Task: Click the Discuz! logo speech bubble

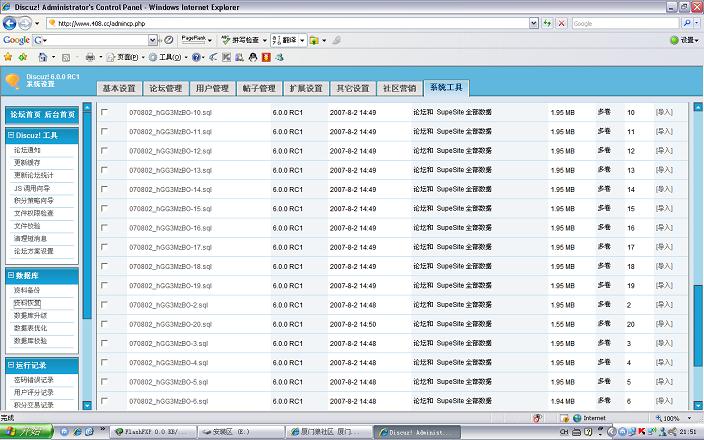Action: click(x=13, y=81)
